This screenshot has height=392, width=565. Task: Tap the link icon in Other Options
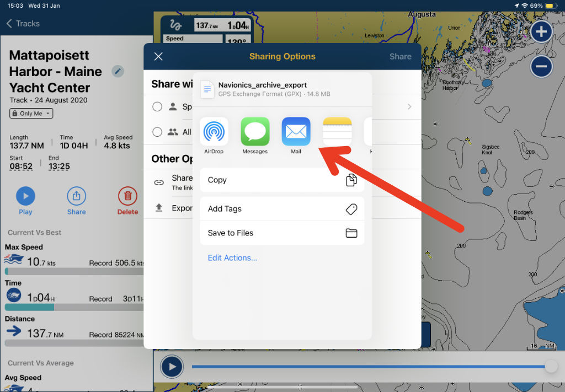tap(159, 182)
